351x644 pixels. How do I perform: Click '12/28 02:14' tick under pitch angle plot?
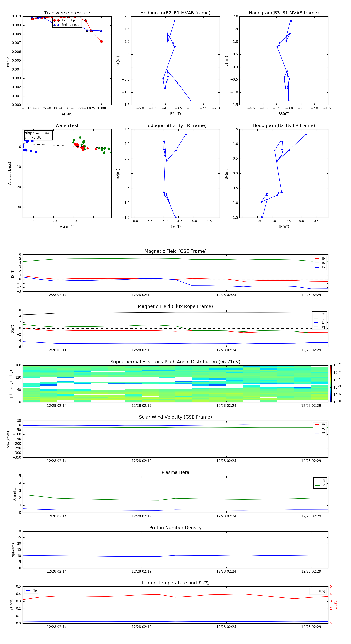[57, 406]
